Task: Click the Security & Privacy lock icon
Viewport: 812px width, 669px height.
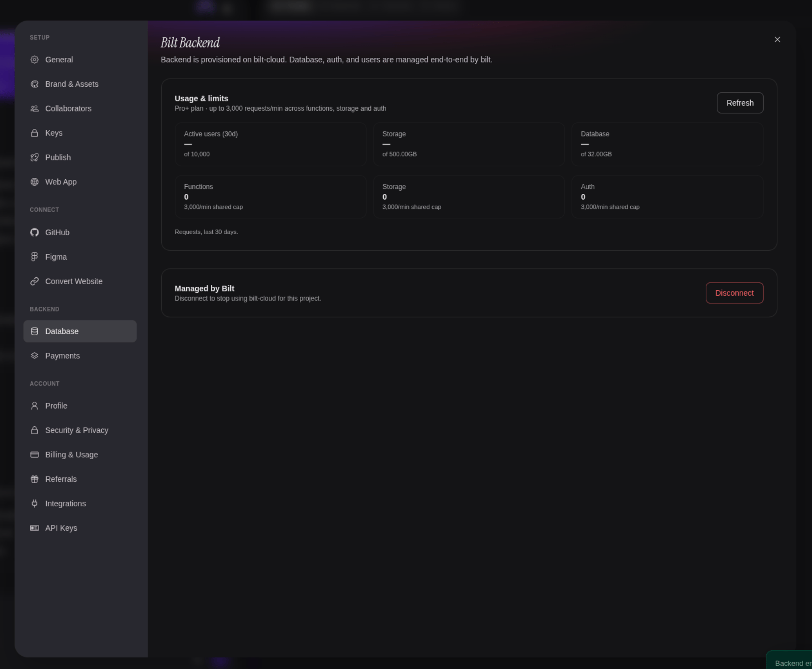Action: [34, 430]
